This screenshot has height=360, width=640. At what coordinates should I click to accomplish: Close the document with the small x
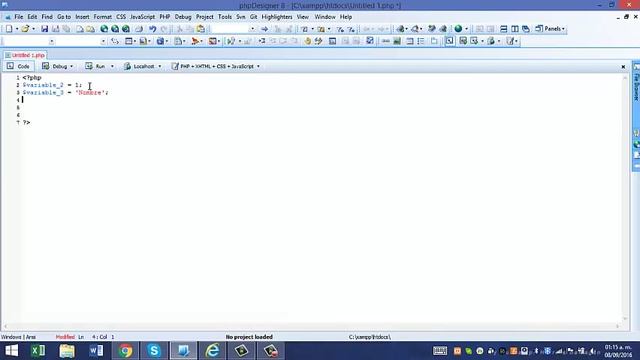point(623,67)
